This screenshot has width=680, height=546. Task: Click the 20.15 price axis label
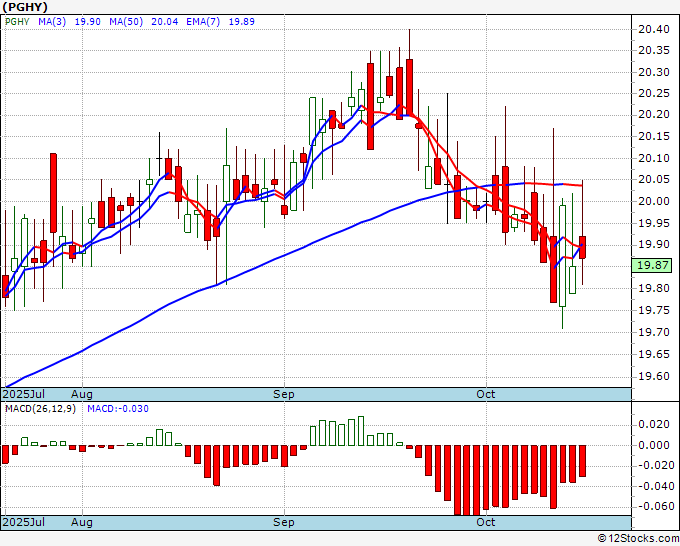(654, 137)
